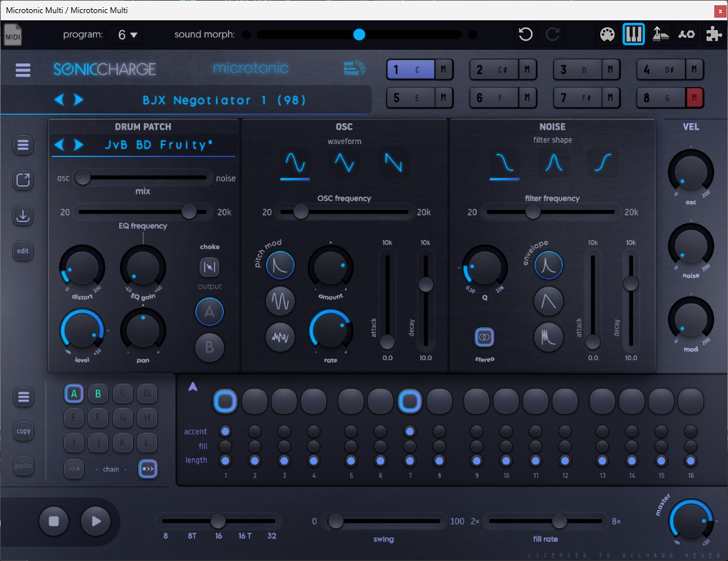Click the export patch icon in left sidebar

[23, 180]
